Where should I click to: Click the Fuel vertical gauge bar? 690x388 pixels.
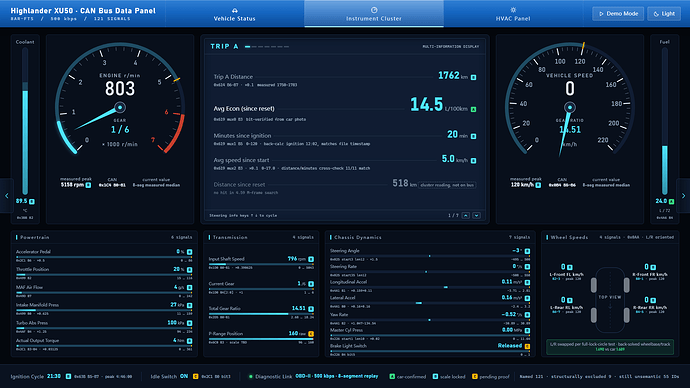coord(664,121)
